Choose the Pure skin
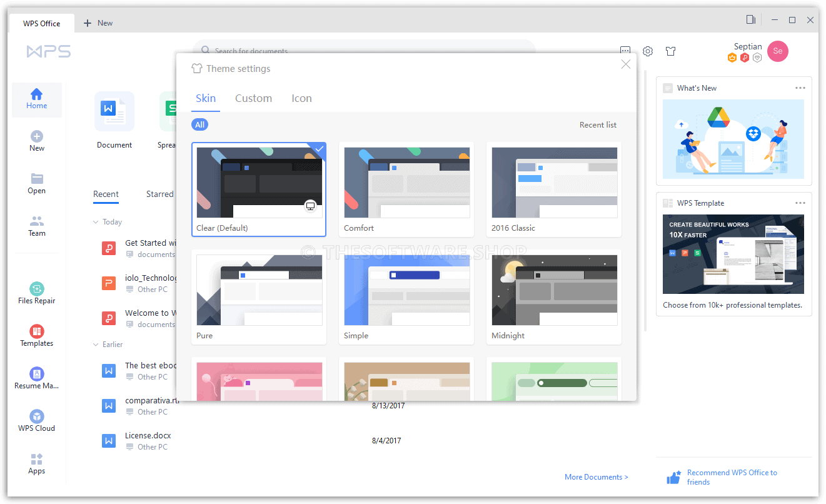826x504 pixels. [259, 297]
